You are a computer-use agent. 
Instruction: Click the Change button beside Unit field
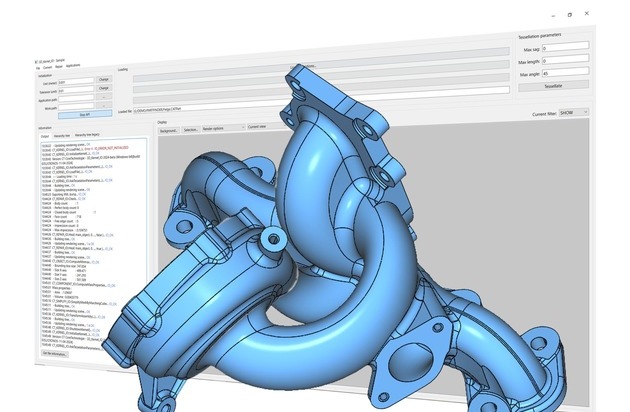point(104,80)
